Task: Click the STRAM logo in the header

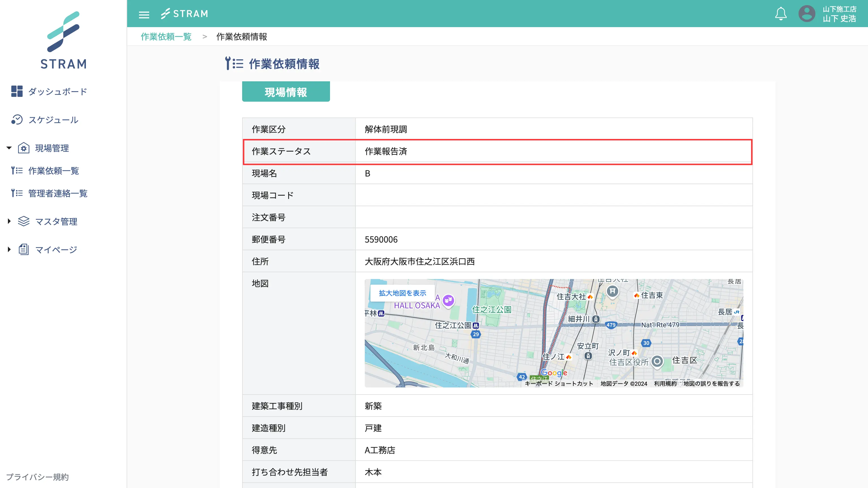Action: (184, 14)
